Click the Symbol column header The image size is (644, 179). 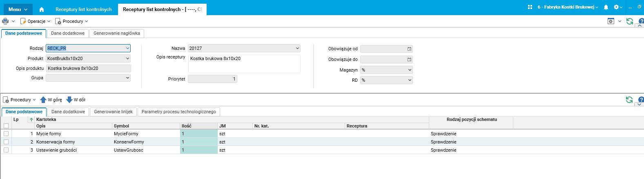[146, 126]
